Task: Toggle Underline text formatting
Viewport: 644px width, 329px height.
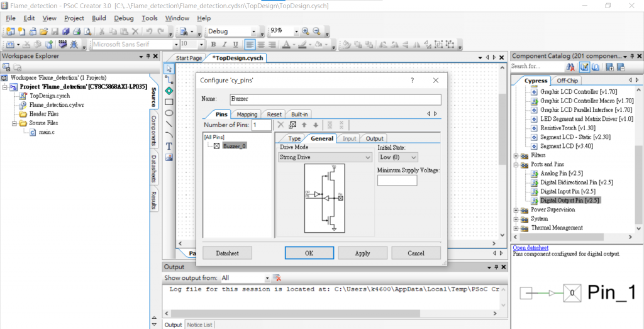Action: (x=235, y=45)
